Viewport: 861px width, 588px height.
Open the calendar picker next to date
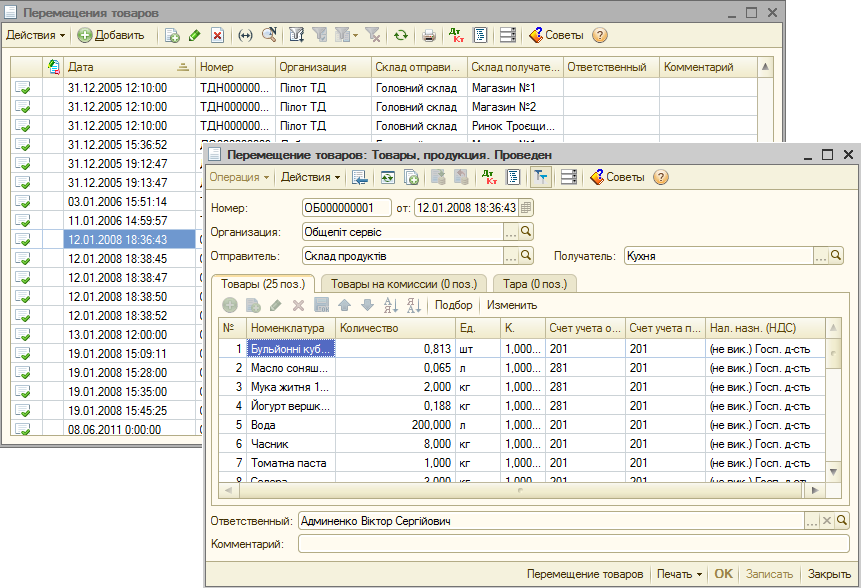click(525, 208)
